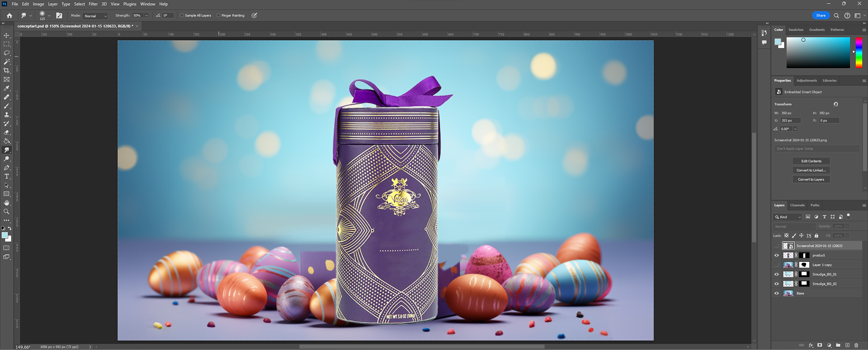This screenshot has width=868, height=350.
Task: Select the Horizontal Type tool
Action: tap(6, 177)
